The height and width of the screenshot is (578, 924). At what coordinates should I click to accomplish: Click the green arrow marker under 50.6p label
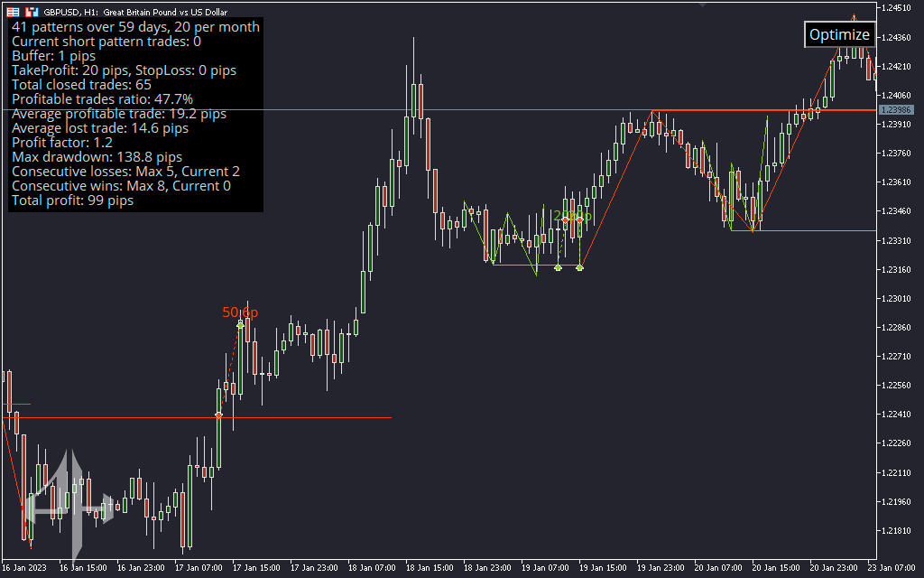click(x=240, y=325)
